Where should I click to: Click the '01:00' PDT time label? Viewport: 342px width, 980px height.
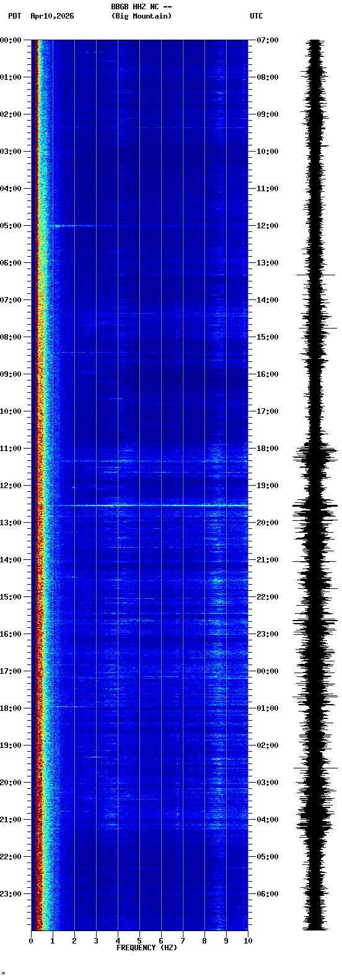(x=11, y=77)
